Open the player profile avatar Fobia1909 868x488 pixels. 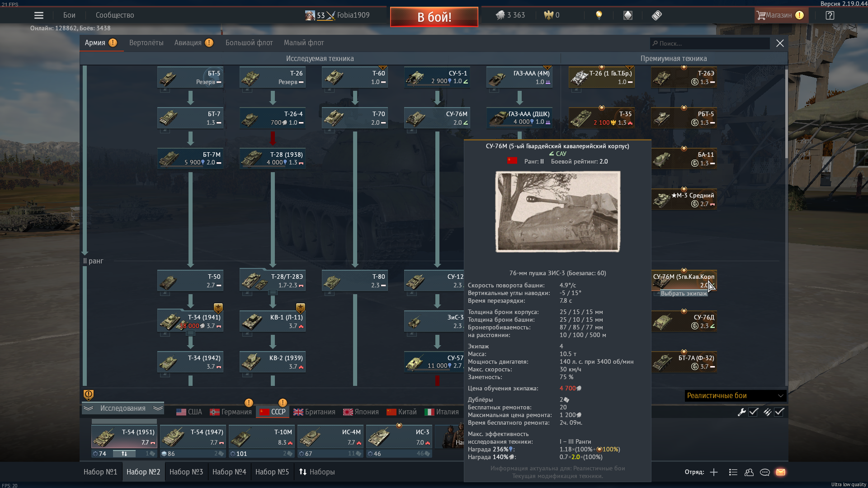[x=310, y=15]
